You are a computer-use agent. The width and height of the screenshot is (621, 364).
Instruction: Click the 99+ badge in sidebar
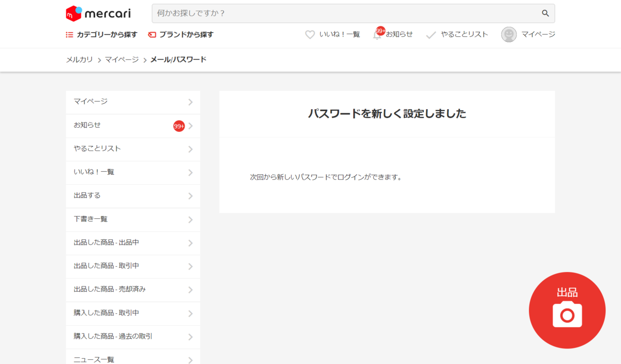point(179,126)
